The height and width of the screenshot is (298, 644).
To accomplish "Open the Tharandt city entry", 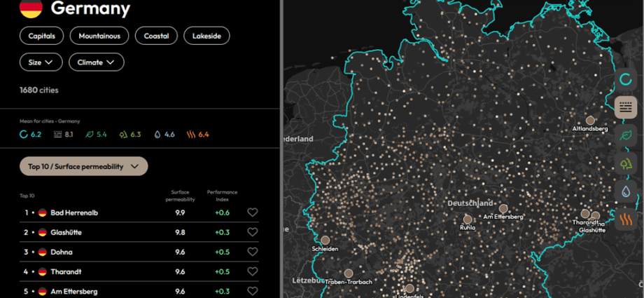I will [139, 271].
